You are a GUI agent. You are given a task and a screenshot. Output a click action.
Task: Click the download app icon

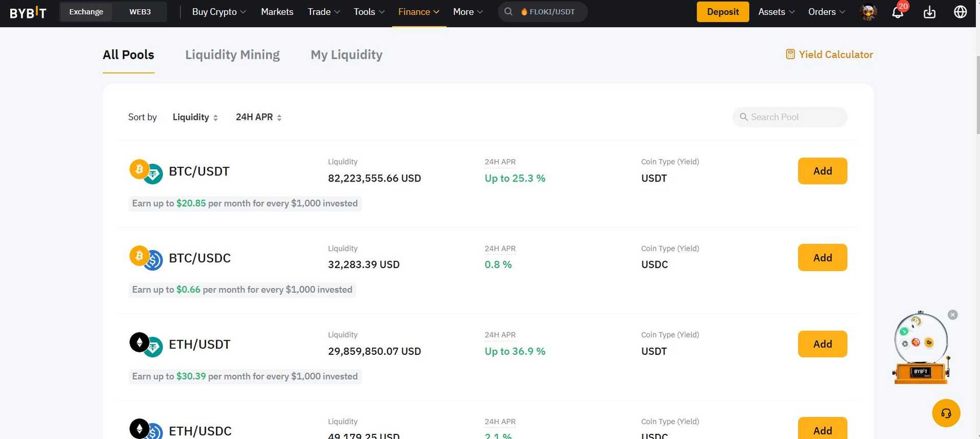929,12
